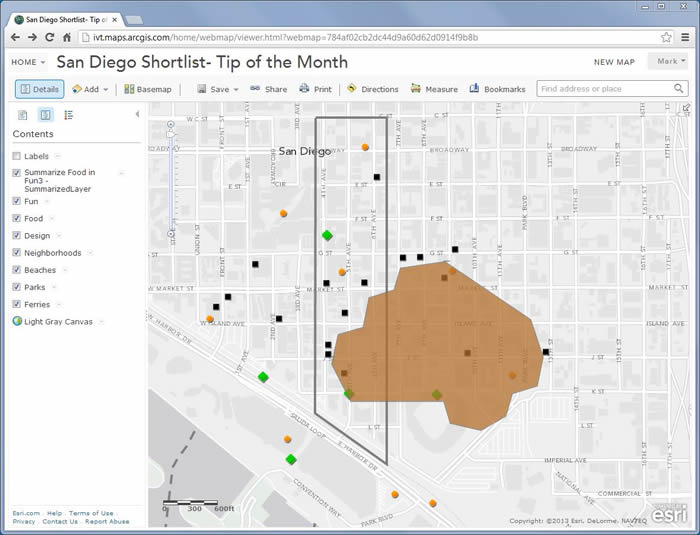Click Share in the toolbar
Viewport: 700px width, 535px height.
(x=269, y=89)
